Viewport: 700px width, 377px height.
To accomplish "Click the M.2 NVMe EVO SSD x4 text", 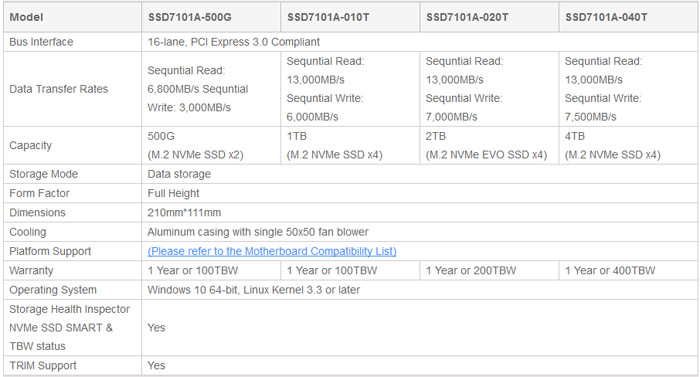I will pyautogui.click(x=486, y=155).
